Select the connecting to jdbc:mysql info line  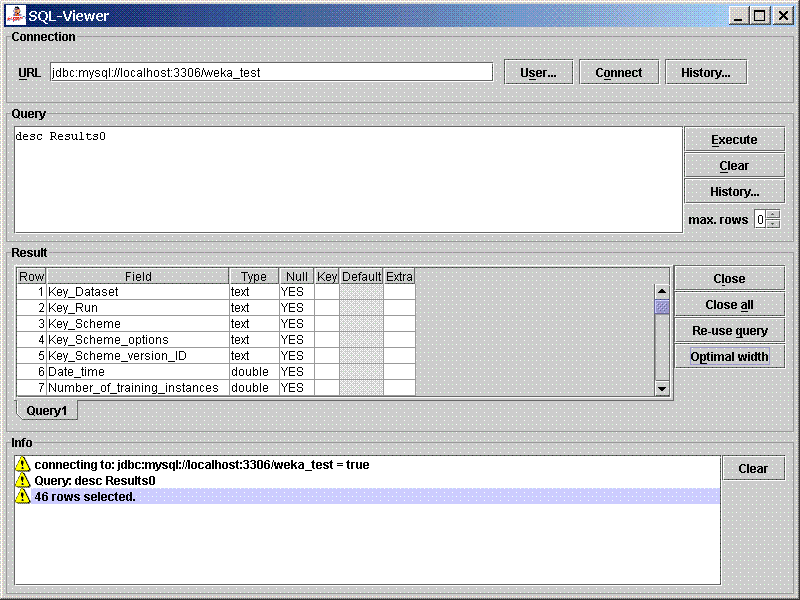click(x=367, y=464)
